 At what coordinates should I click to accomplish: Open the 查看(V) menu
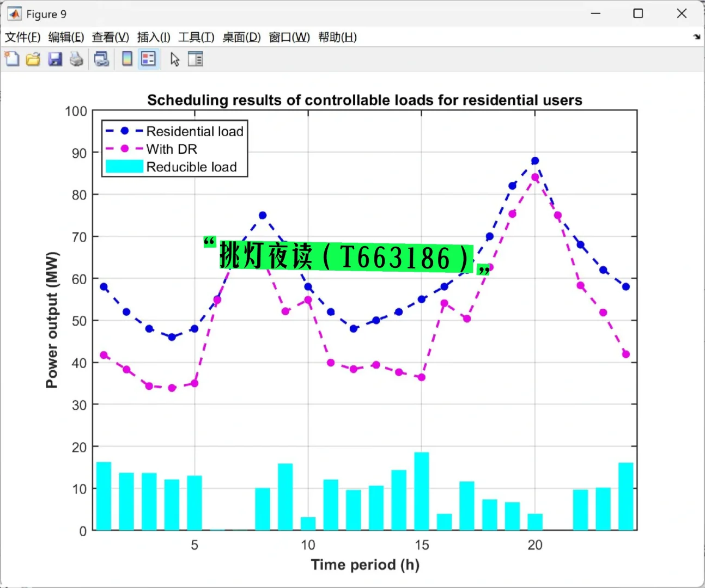click(x=110, y=37)
